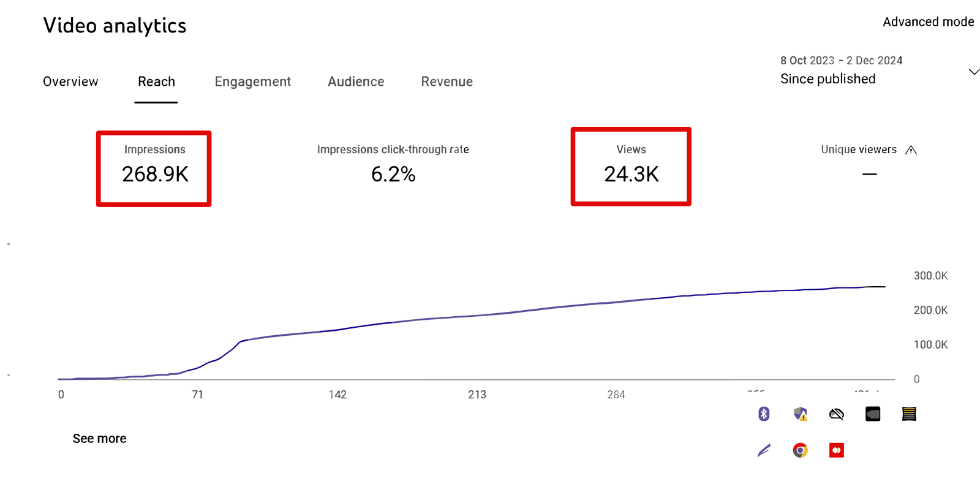Screen dimensions: 980x481
Task: Switch to the Overview tab
Action: (70, 81)
